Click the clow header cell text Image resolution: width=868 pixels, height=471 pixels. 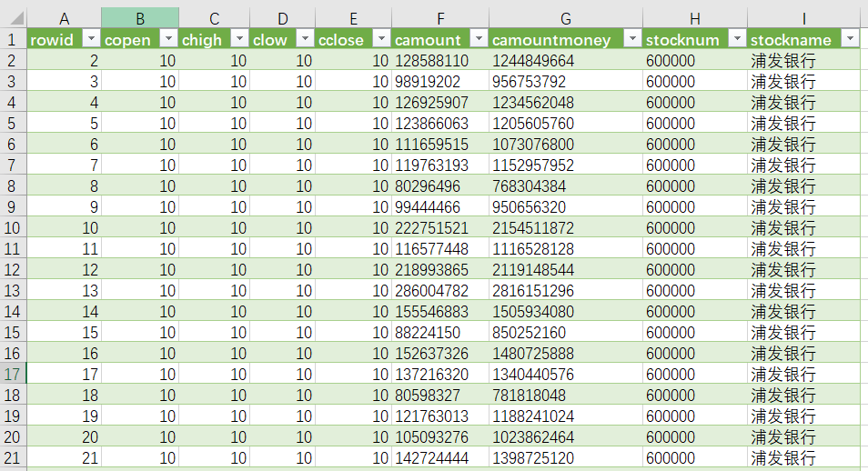point(269,40)
